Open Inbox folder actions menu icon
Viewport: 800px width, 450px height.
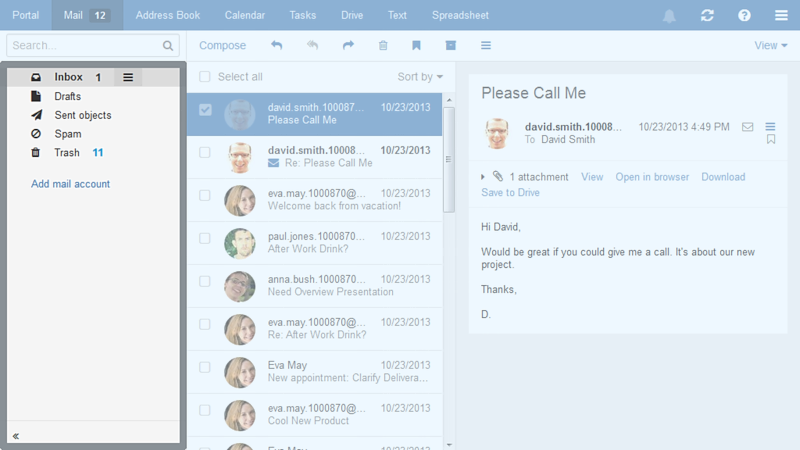tap(128, 77)
